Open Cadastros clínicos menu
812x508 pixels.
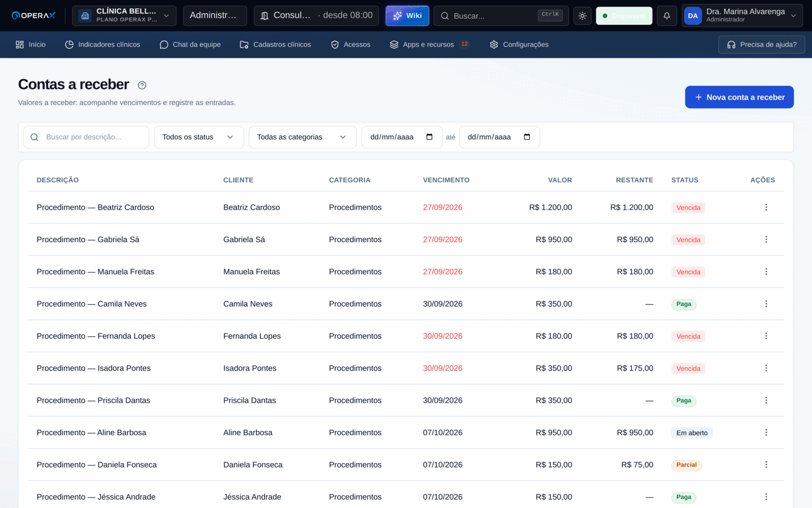point(275,45)
